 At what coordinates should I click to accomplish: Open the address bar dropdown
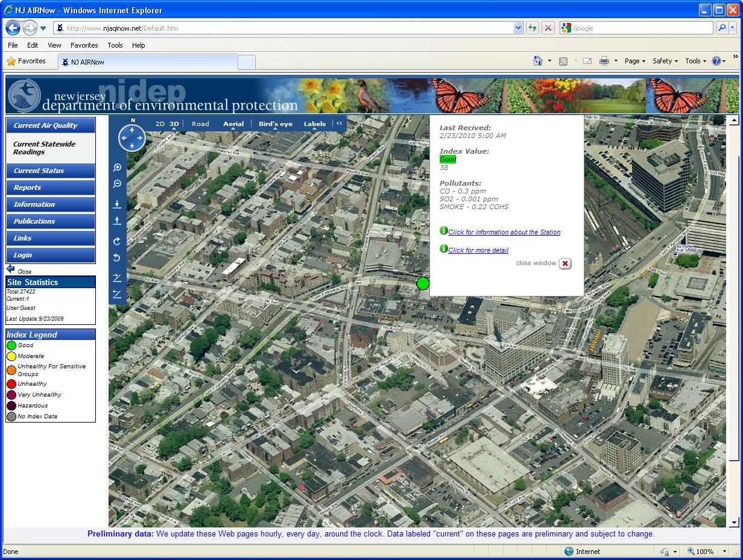pyautogui.click(x=517, y=28)
